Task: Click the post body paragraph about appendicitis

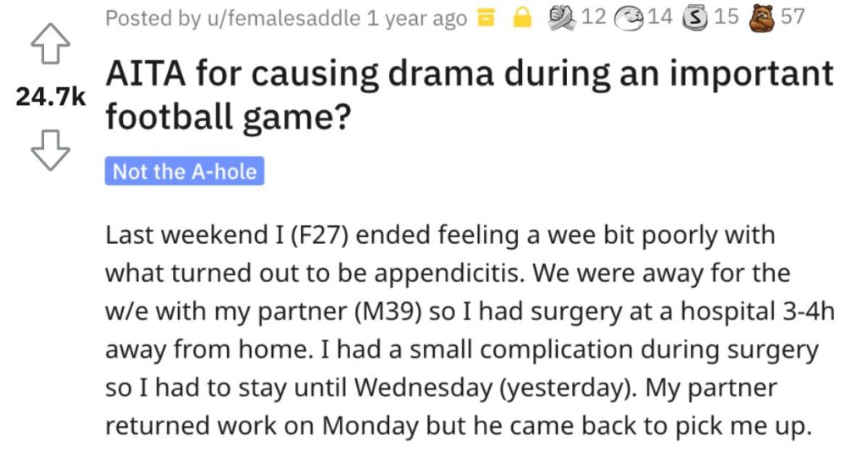Action: [x=470, y=330]
